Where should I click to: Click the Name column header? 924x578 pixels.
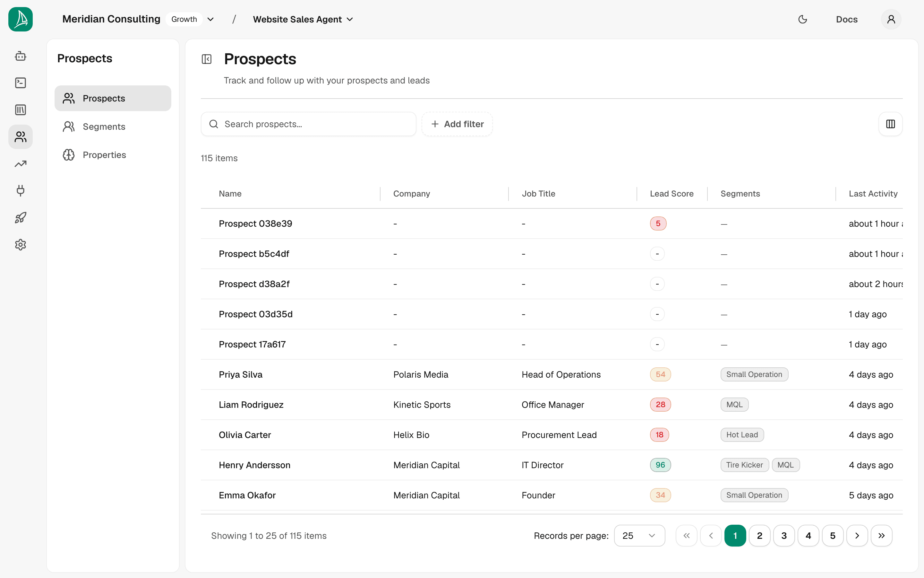(x=230, y=194)
